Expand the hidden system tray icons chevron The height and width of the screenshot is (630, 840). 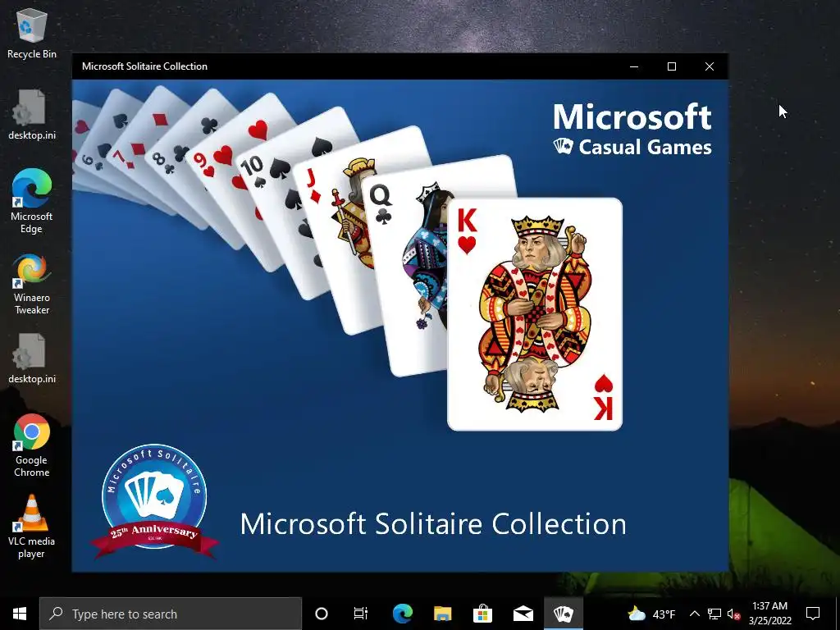point(694,614)
